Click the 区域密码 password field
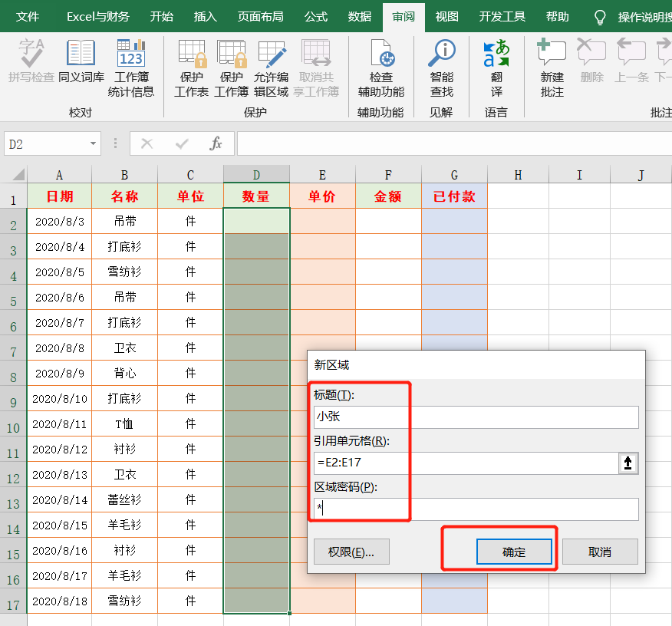 476,509
